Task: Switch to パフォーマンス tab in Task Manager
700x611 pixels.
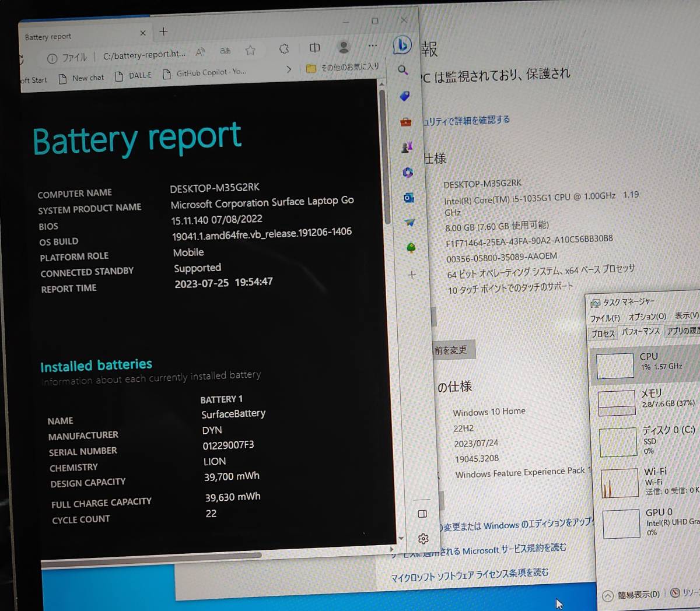Action: 640,332
